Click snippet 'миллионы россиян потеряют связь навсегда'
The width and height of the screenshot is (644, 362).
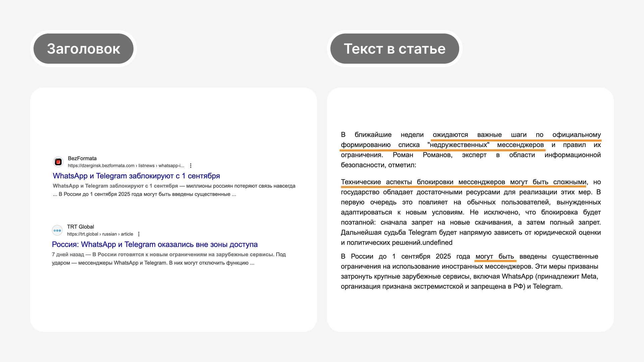click(x=241, y=186)
